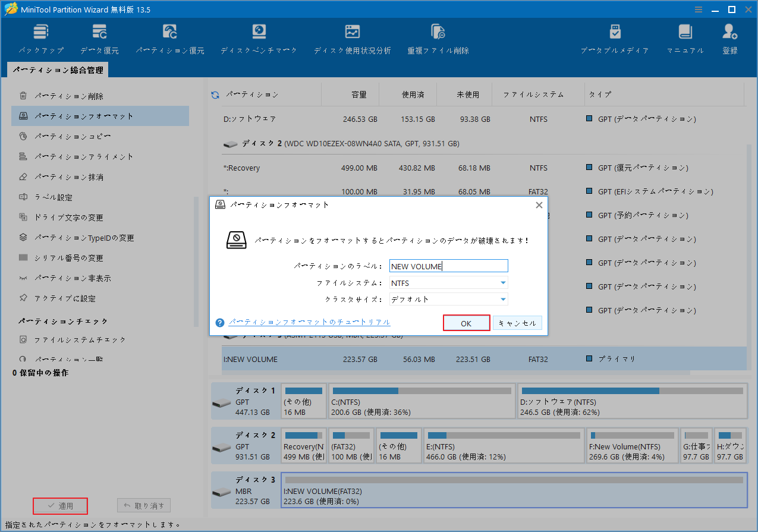Click the 登録 (Register) icon
758x532 pixels.
click(729, 37)
